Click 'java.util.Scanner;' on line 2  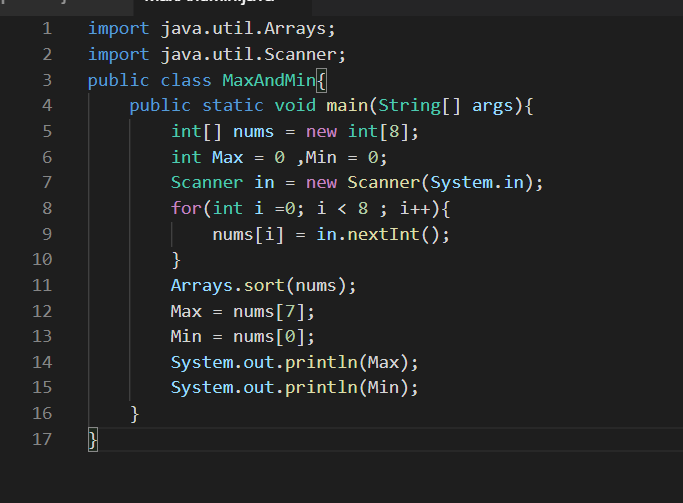tap(253, 55)
